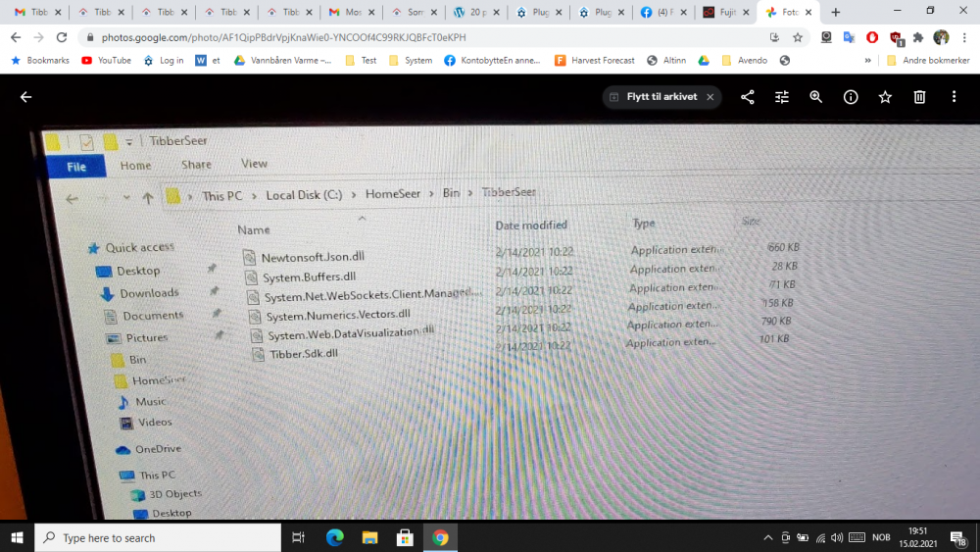
Task: Go back using the Photos back arrow
Action: pyautogui.click(x=26, y=97)
